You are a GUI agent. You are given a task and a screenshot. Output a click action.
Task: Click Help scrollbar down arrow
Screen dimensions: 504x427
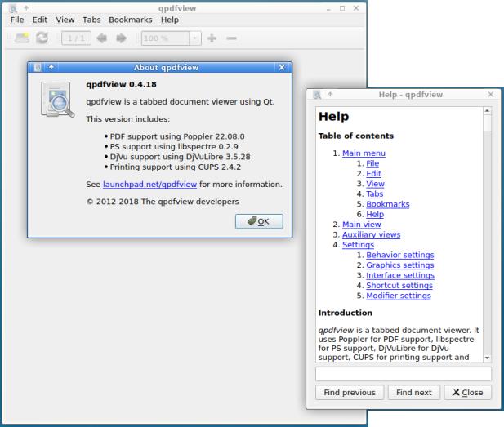click(x=488, y=358)
